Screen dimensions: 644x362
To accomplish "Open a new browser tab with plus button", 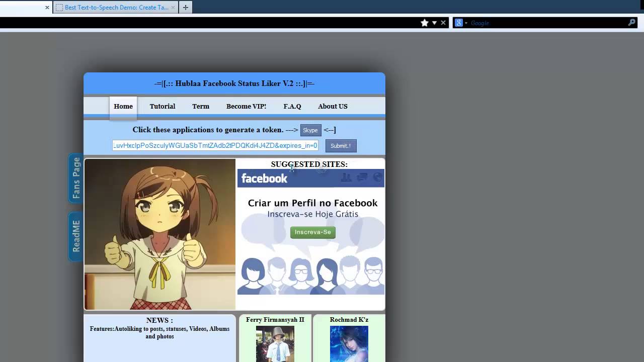I will coord(186,8).
